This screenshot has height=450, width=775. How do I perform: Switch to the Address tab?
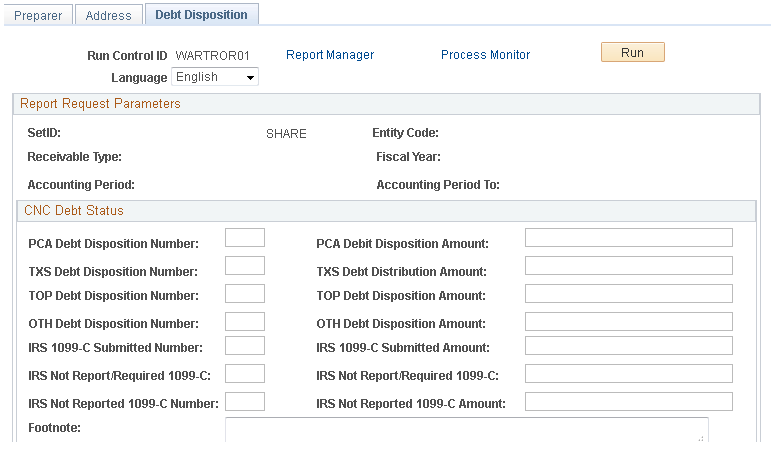(x=108, y=15)
